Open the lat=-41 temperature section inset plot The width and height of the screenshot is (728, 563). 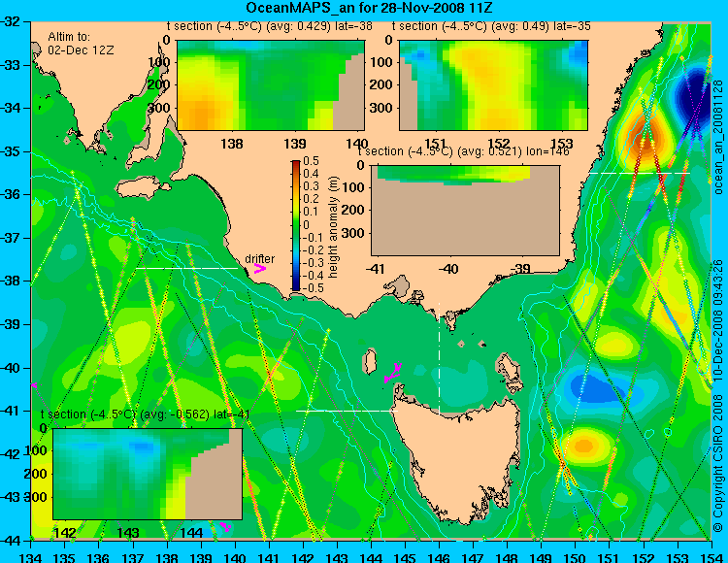pos(148,474)
